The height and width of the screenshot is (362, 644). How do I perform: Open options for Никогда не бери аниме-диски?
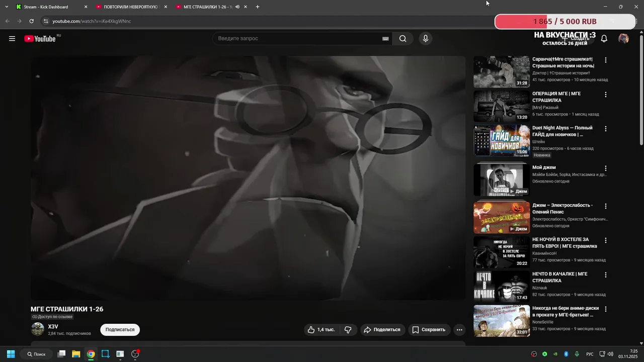[x=606, y=309]
